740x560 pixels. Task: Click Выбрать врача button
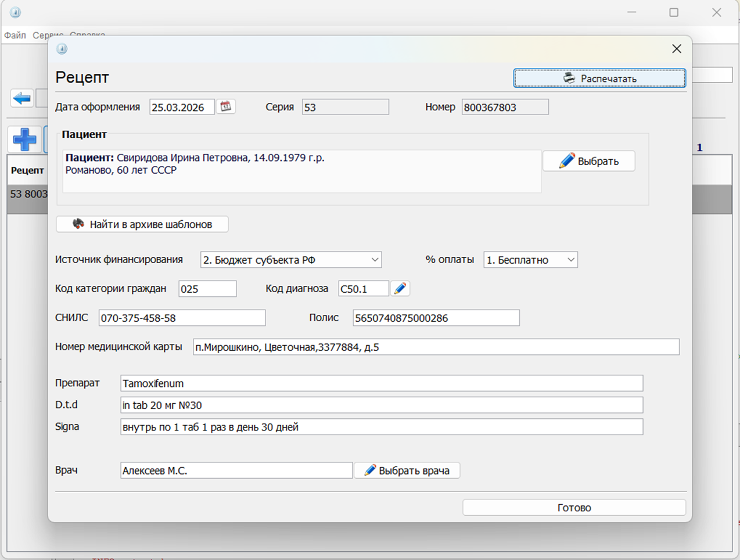click(x=407, y=471)
